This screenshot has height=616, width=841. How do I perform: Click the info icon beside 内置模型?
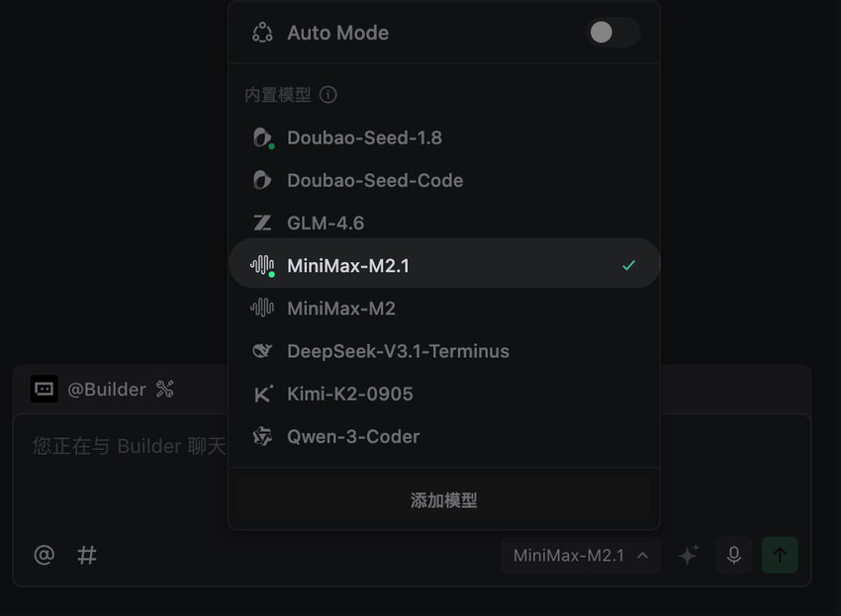tap(328, 95)
